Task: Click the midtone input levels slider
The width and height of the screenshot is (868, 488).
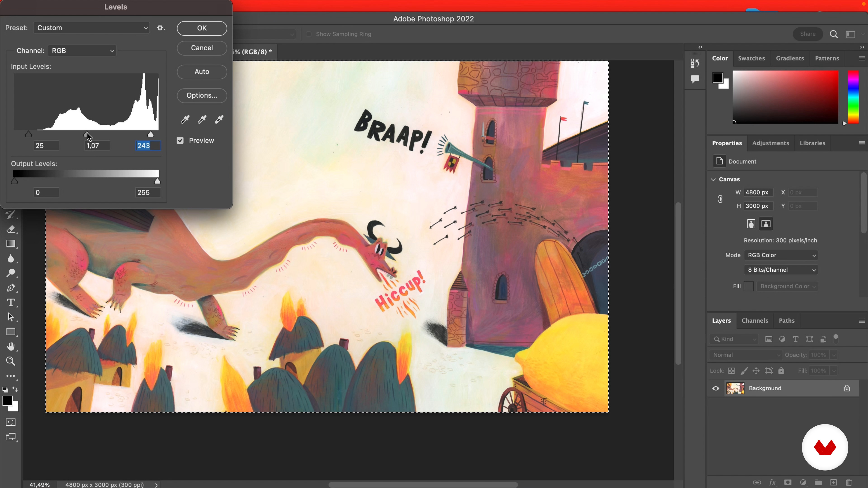Action: (x=86, y=134)
